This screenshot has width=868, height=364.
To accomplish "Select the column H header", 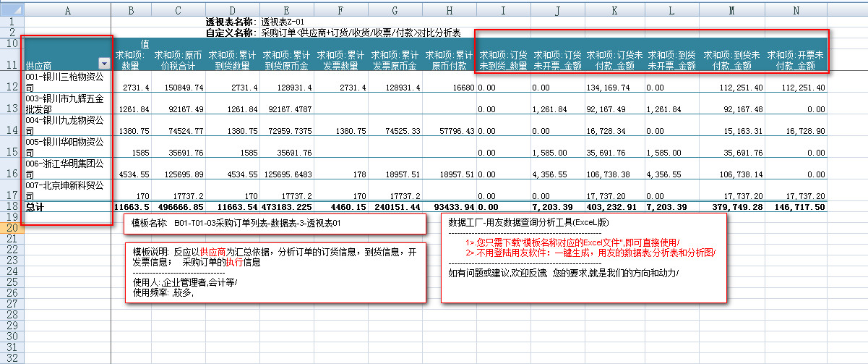I will tap(450, 9).
